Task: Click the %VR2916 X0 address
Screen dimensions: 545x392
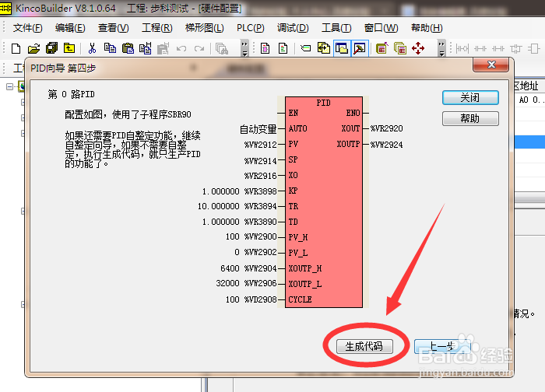Action: point(261,176)
